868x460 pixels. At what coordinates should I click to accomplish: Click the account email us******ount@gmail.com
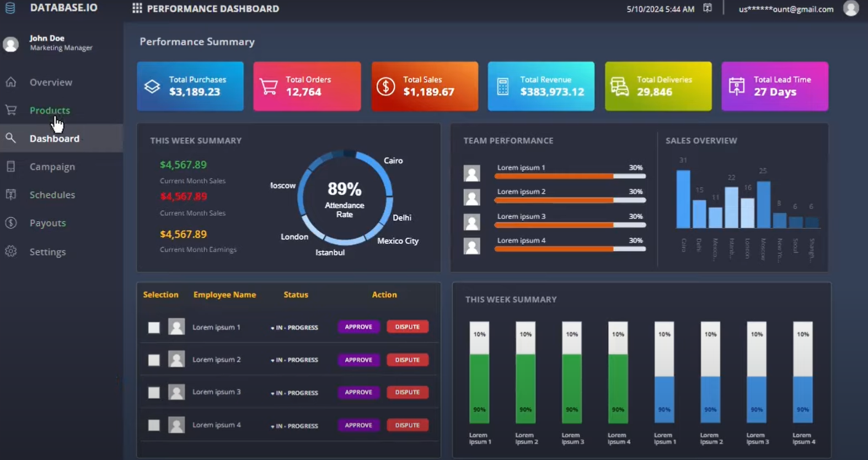pyautogui.click(x=786, y=9)
